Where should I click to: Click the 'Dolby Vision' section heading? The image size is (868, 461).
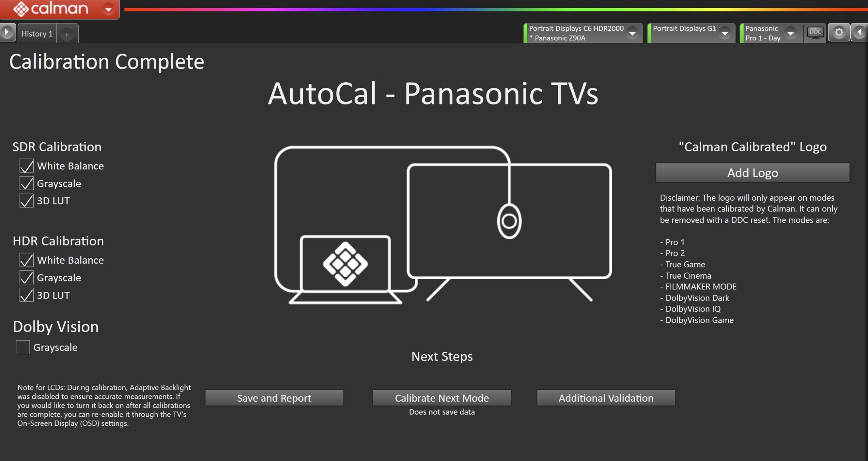(x=56, y=327)
